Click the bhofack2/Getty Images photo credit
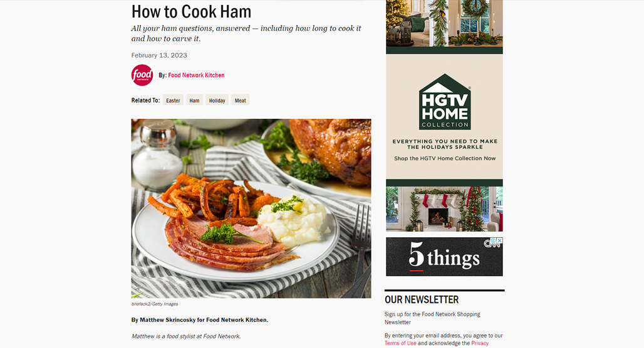Image resolution: width=644 pixels, height=348 pixels. point(155,304)
